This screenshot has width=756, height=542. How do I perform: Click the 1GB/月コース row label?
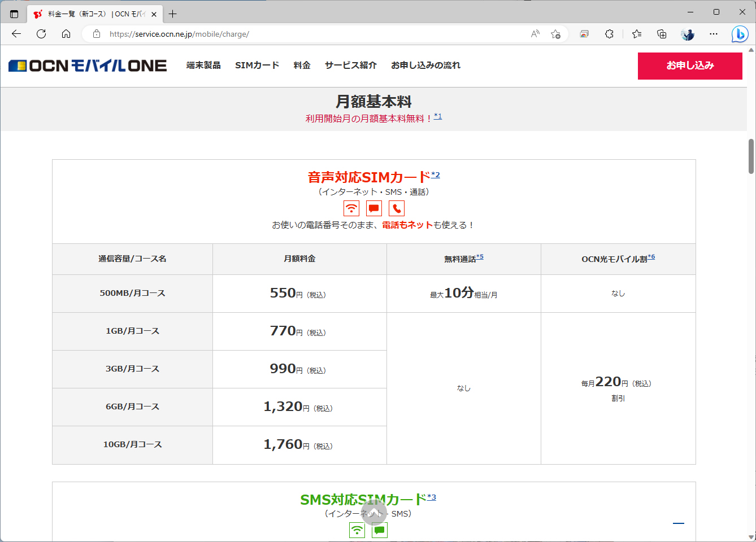[133, 331]
